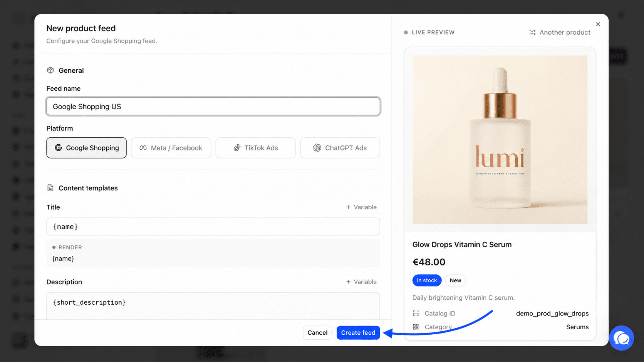This screenshot has width=644, height=362.
Task: Click the Category grid icon
Action: 416,327
